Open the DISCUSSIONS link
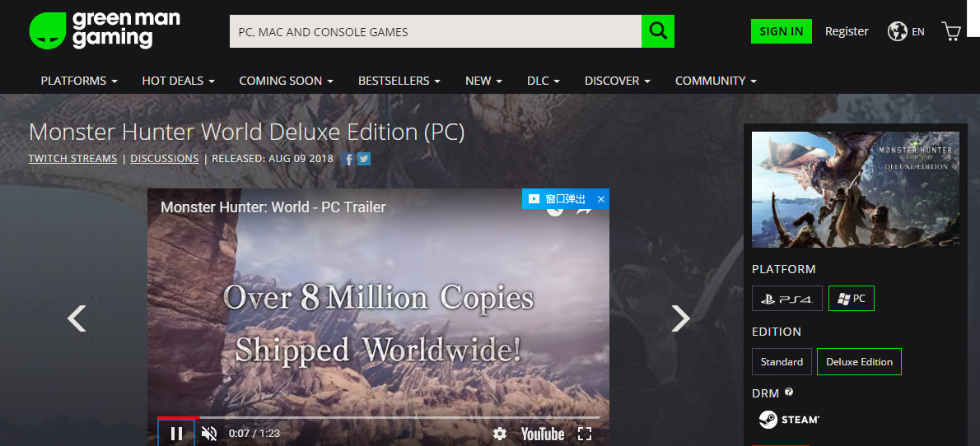The image size is (980, 446). tap(165, 159)
